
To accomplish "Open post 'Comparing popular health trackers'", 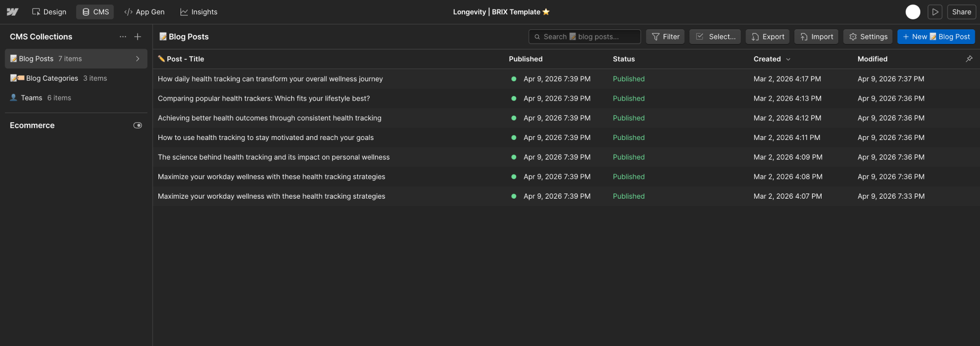I will point(264,98).
